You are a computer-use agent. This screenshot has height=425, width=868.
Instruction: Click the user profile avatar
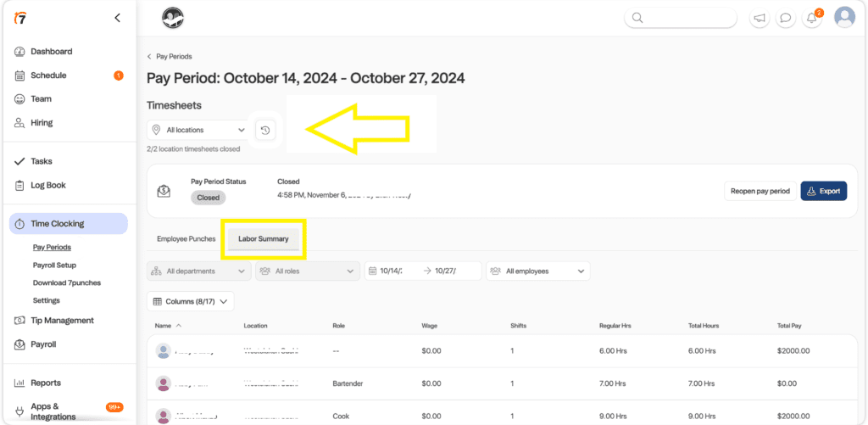[844, 17]
